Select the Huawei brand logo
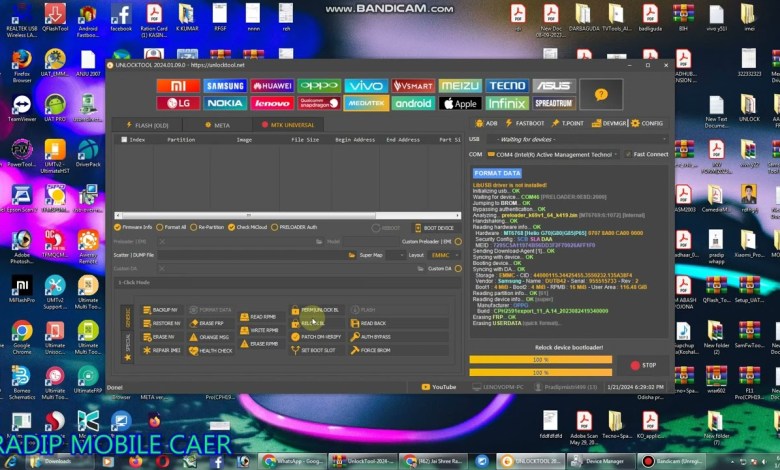The height and width of the screenshot is (470, 780). pyautogui.click(x=272, y=86)
